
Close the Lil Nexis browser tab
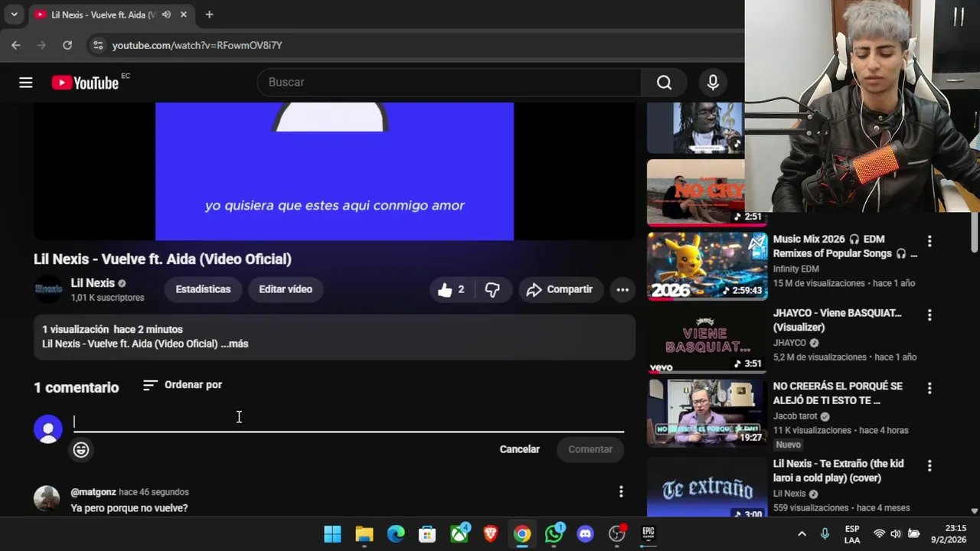184,15
